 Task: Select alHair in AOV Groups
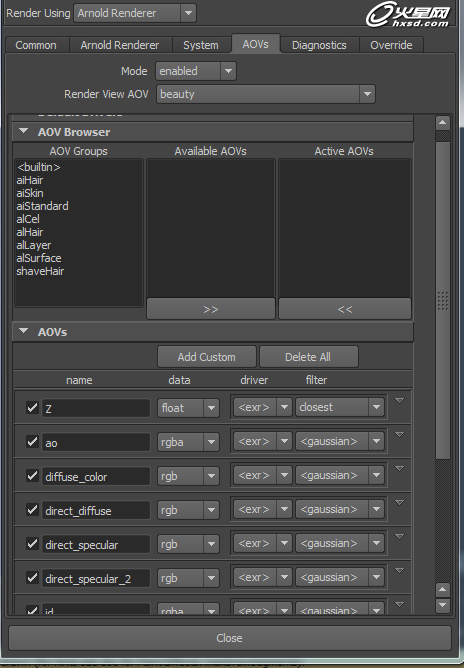(29, 232)
